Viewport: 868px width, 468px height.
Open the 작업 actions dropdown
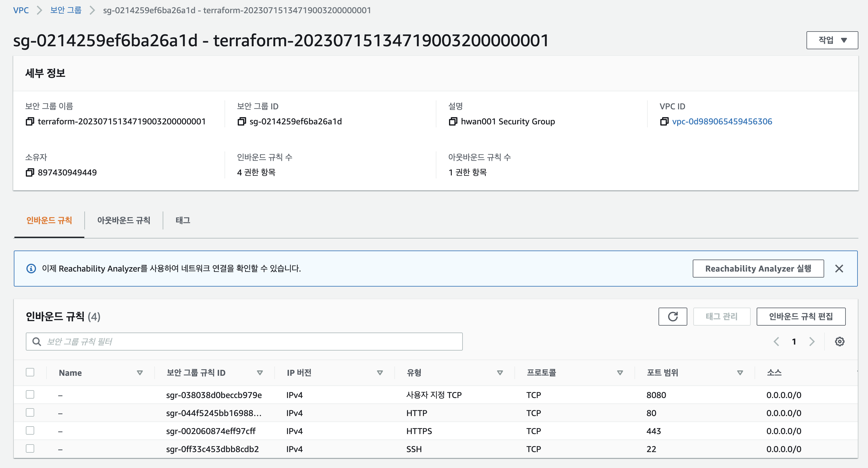[832, 40]
